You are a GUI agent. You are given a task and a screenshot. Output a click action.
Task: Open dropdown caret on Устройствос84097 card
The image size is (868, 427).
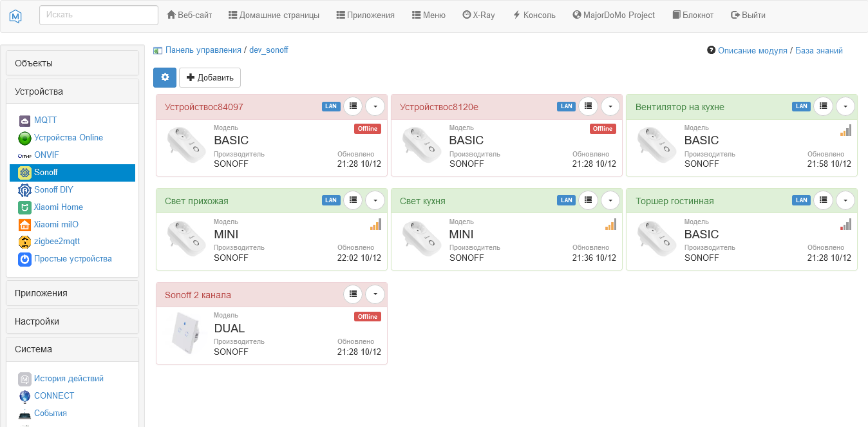click(x=375, y=106)
